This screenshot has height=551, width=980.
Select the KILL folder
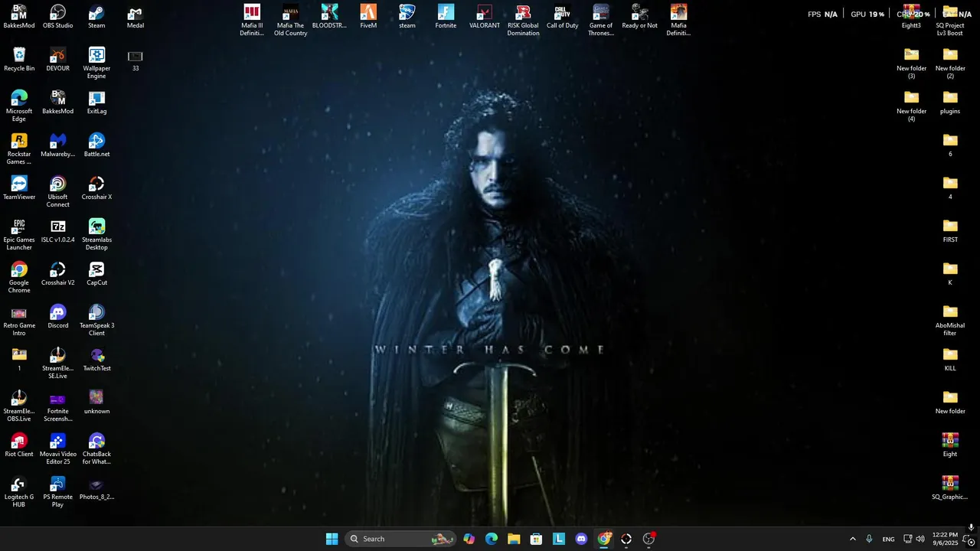[950, 360]
